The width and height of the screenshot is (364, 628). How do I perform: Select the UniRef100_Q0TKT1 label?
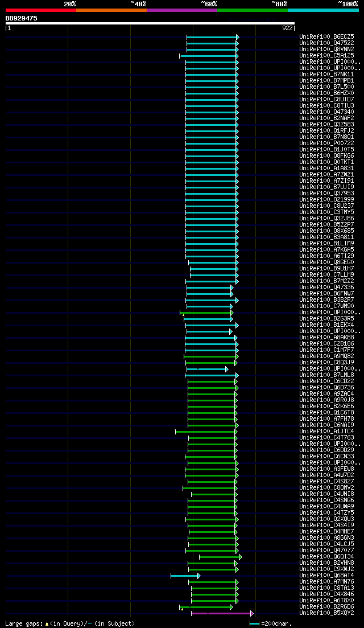326,162
